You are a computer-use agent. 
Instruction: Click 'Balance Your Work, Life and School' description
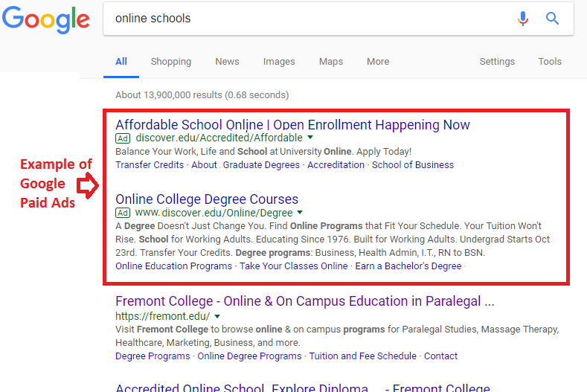[x=263, y=152]
